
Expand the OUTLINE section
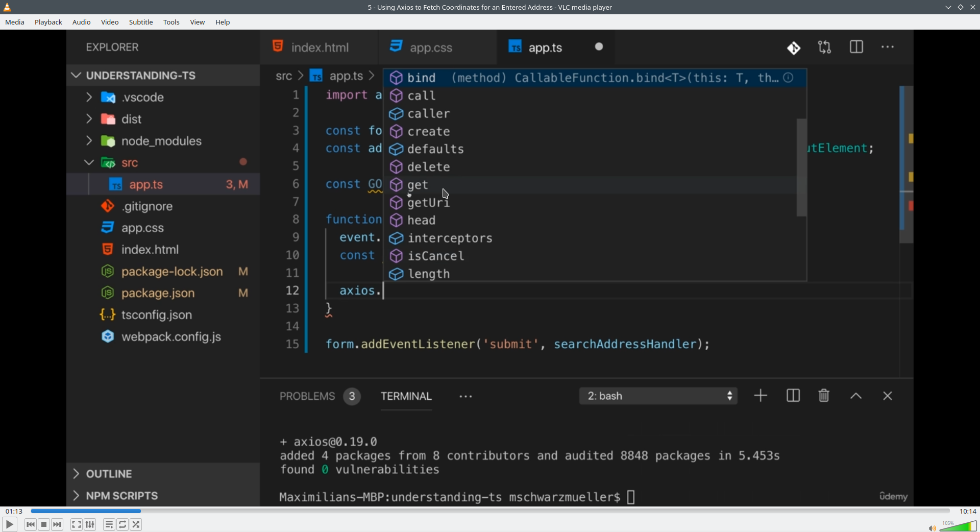77,474
